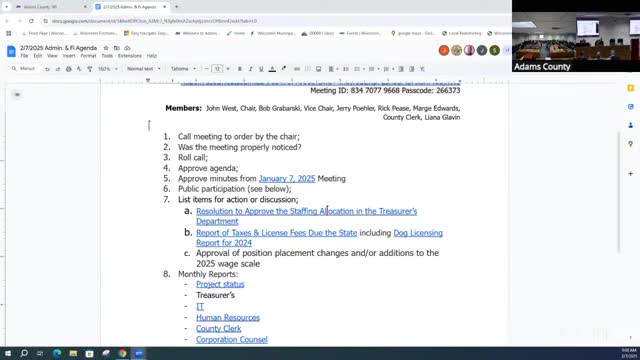Open the Tahoma font dropdown
This screenshot has width=640, height=360.
[x=183, y=69]
